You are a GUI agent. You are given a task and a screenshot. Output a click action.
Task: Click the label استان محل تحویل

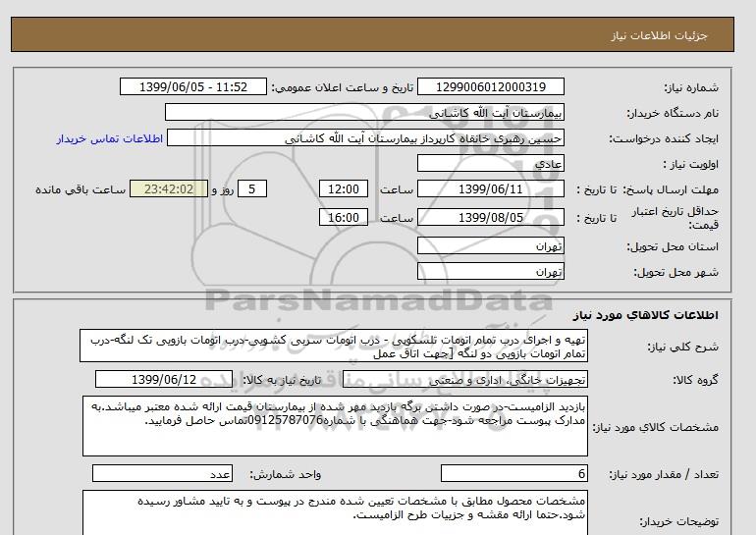(x=673, y=246)
